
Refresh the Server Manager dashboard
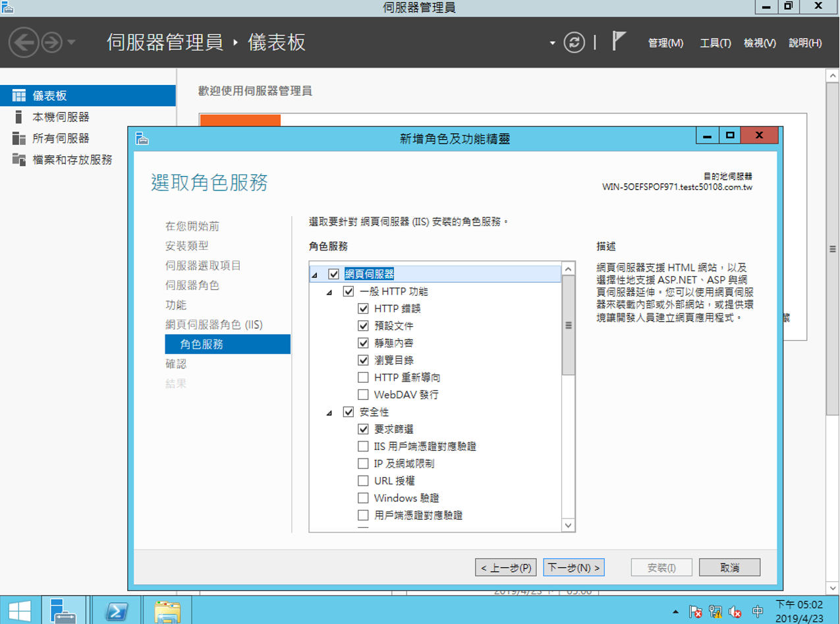574,43
